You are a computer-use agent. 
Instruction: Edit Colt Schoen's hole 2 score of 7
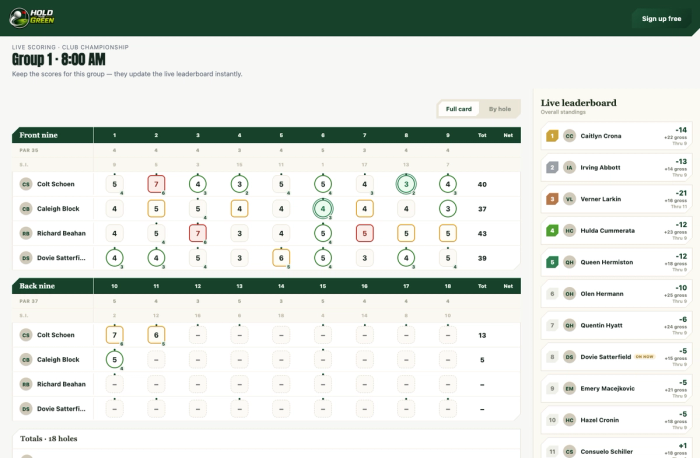tap(156, 184)
